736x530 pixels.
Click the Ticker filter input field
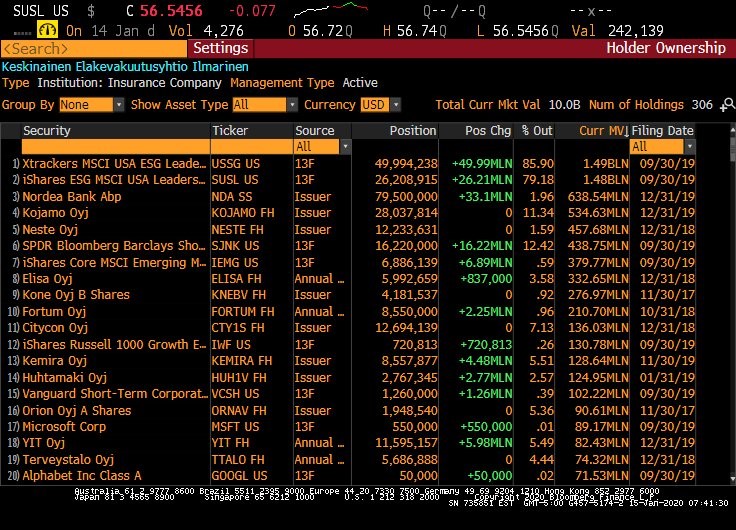click(x=252, y=146)
